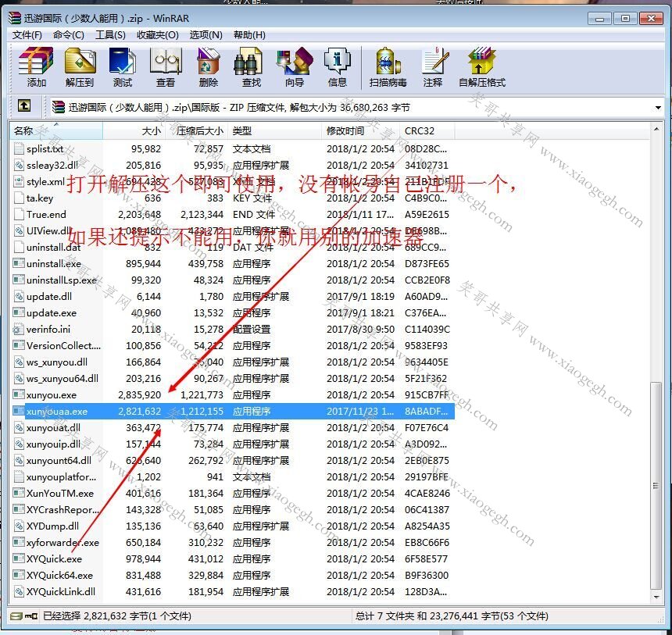The height and width of the screenshot is (635, 672).
Task: Select the XYCrashRepor... file name
Action: coord(63,510)
